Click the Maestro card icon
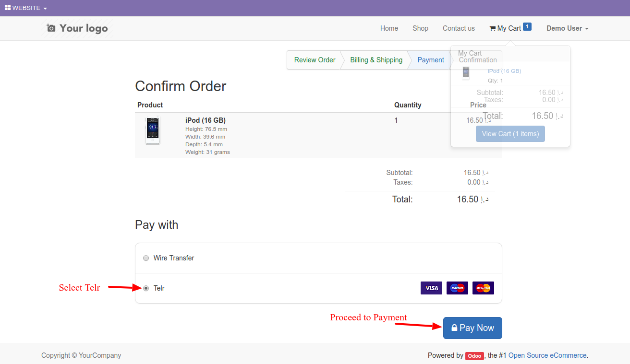Image resolution: width=630 pixels, height=364 pixels. tap(457, 288)
